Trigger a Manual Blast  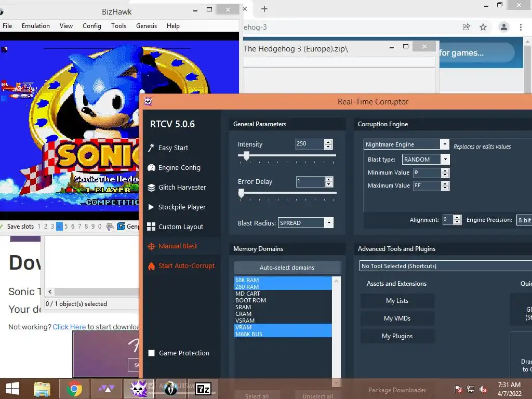pyautogui.click(x=172, y=246)
